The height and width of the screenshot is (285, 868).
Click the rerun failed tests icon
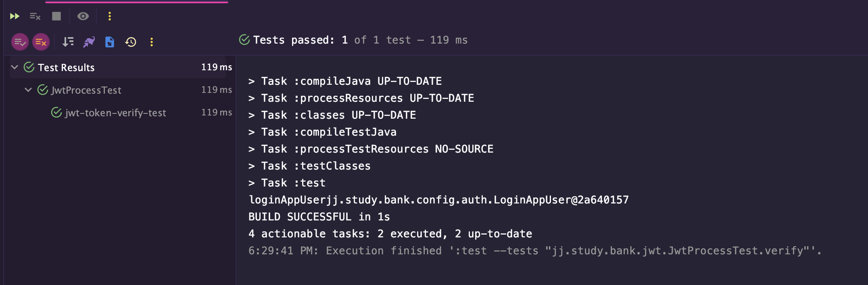[x=35, y=16]
